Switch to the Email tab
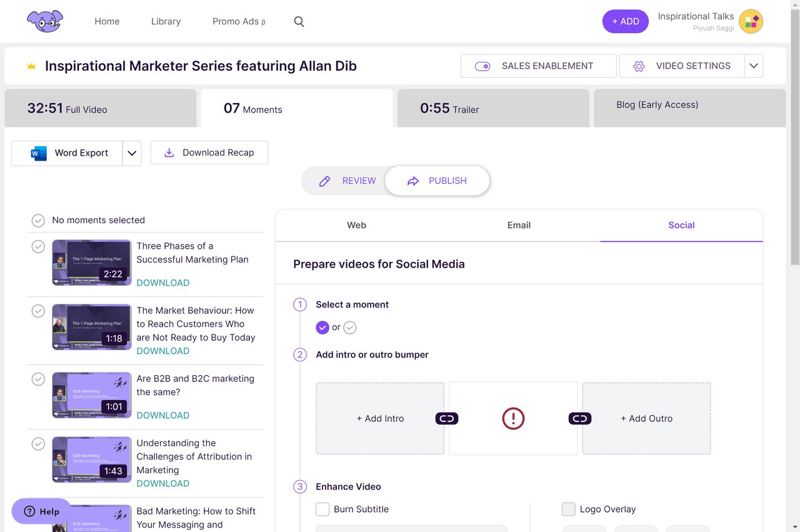Image resolution: width=800 pixels, height=532 pixels. coord(519,225)
